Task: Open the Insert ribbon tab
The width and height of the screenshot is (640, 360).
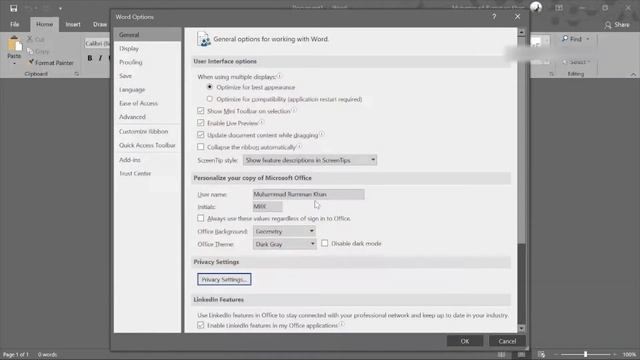Action: (73, 24)
